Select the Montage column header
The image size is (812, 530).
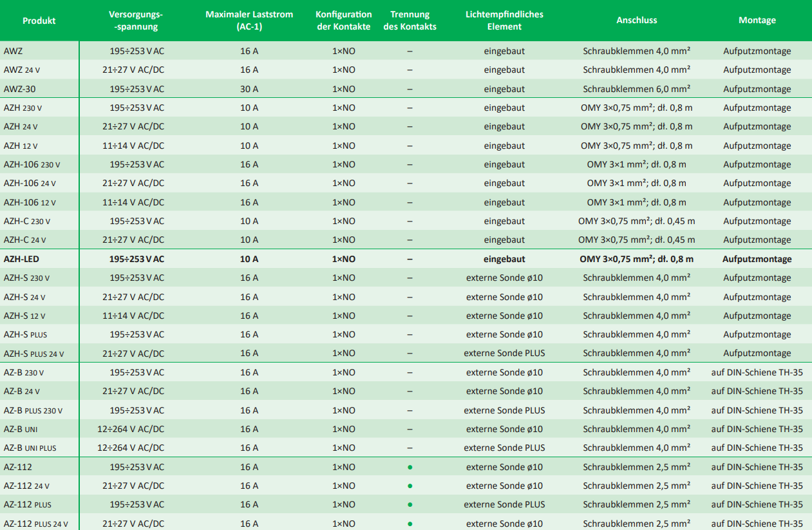point(757,21)
